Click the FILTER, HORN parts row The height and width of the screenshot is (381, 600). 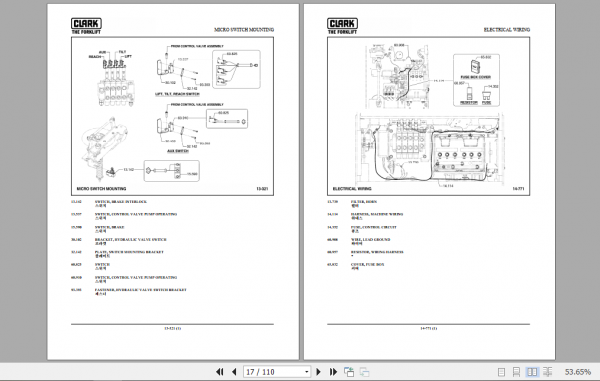[x=352, y=204]
